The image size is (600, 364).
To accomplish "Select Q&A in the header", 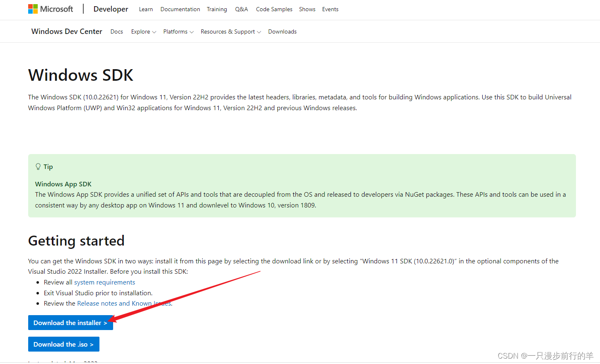I will [x=242, y=9].
